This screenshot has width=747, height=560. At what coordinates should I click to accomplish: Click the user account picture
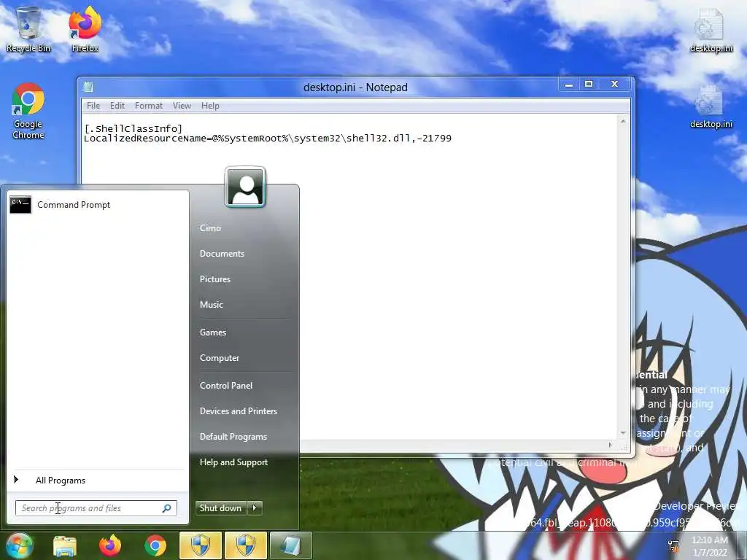tap(245, 187)
